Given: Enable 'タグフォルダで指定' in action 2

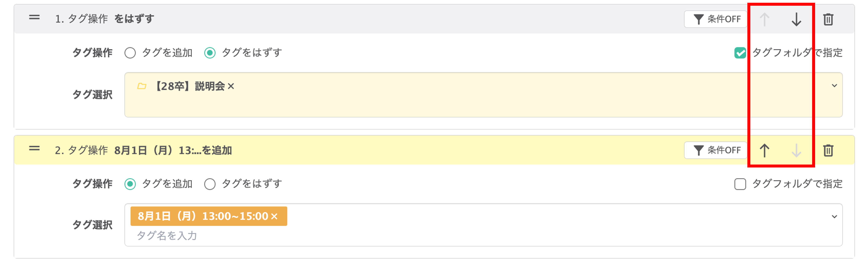Looking at the screenshot, I should 740,184.
